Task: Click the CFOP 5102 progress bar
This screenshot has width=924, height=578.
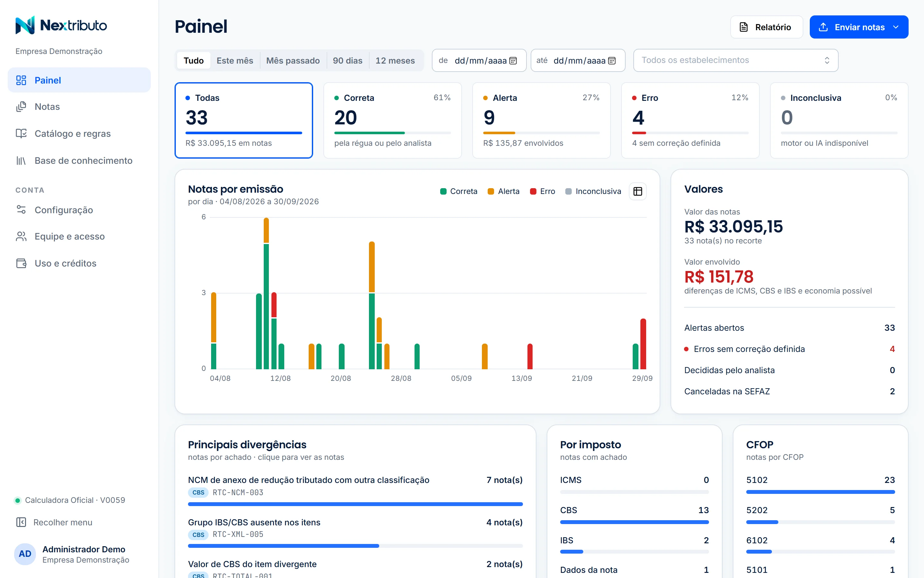Action: pos(820,492)
